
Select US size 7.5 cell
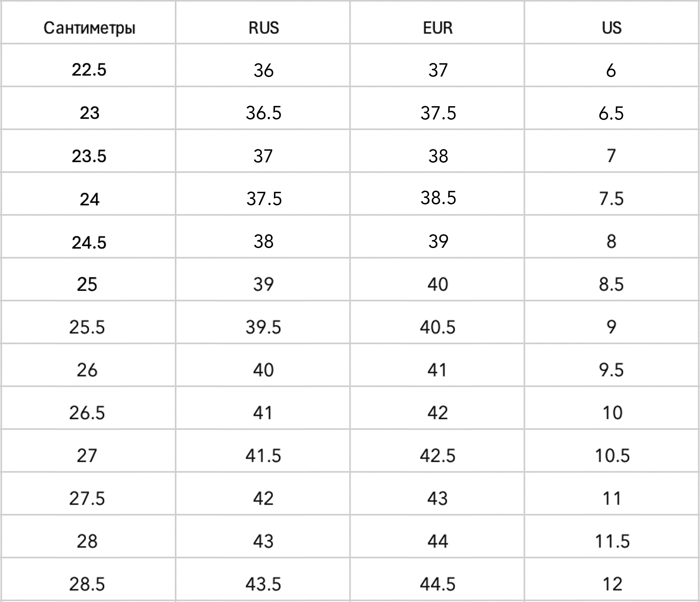pyautogui.click(x=611, y=199)
